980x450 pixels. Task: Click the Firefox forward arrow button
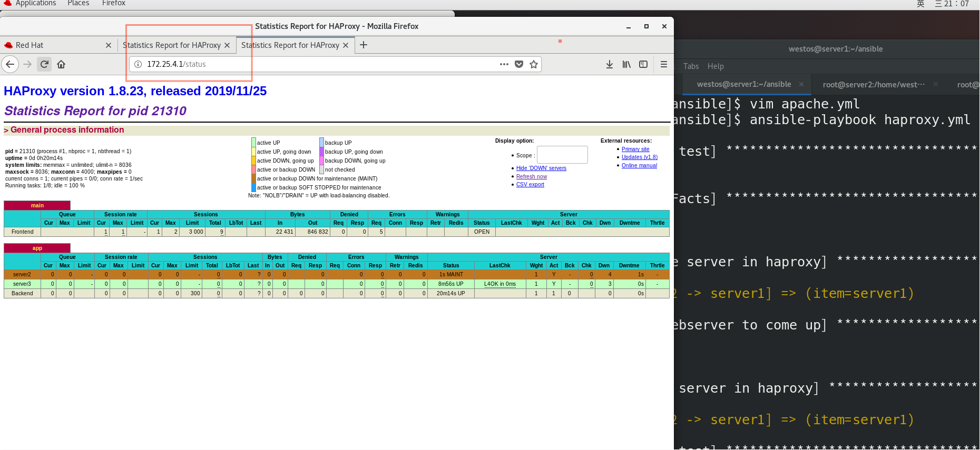[x=27, y=64]
